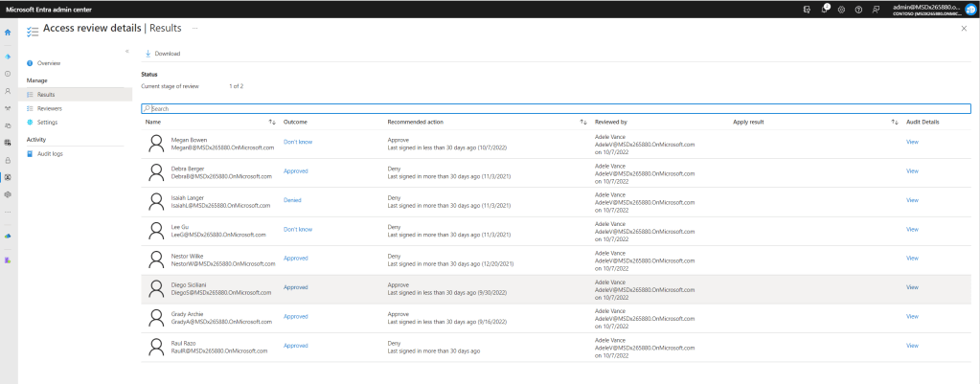Collapse the side menu with double chevron
Viewport: 980px width, 384px height.
[x=127, y=51]
